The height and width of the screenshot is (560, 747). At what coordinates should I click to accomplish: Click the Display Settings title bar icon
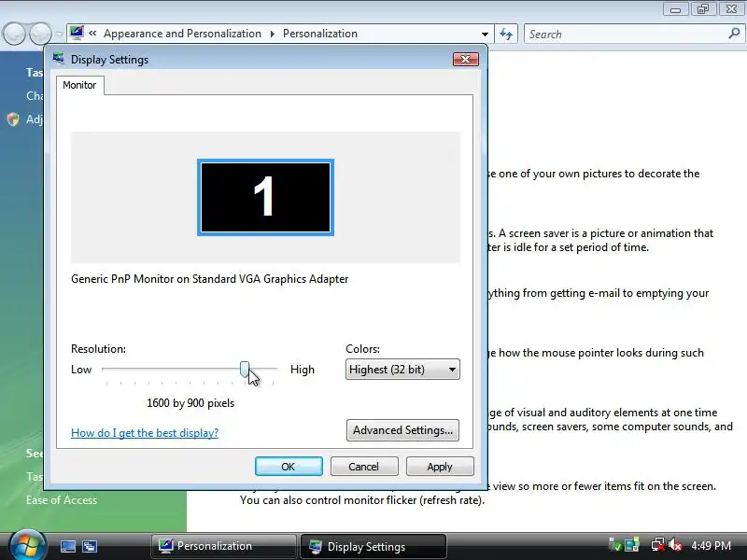point(59,59)
